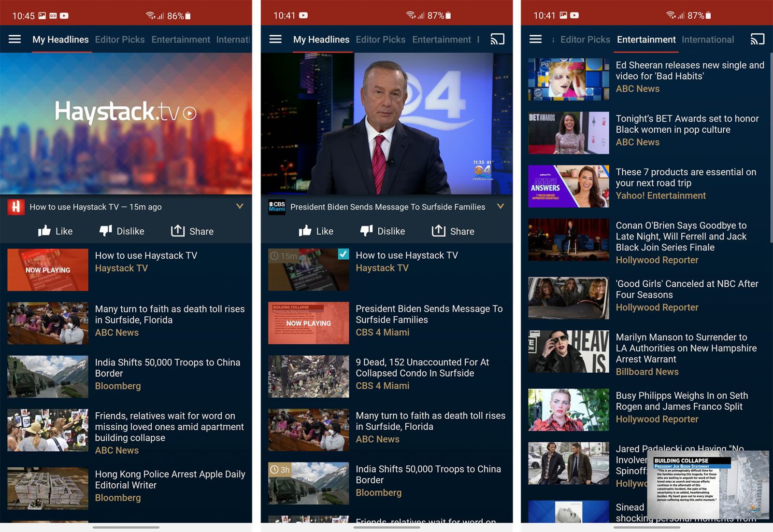The image size is (773, 532).
Task: Tap Wi-Fi icon in middle phone status bar
Action: (x=411, y=15)
